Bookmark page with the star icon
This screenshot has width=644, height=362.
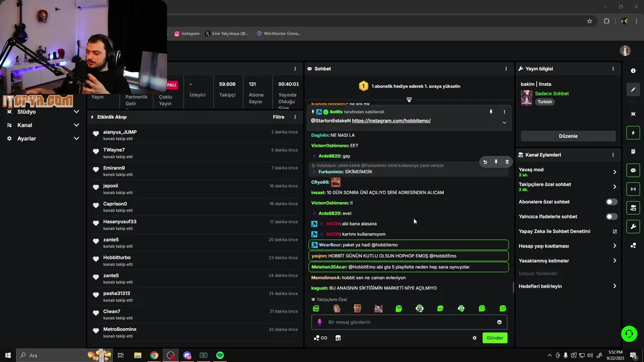(x=590, y=21)
